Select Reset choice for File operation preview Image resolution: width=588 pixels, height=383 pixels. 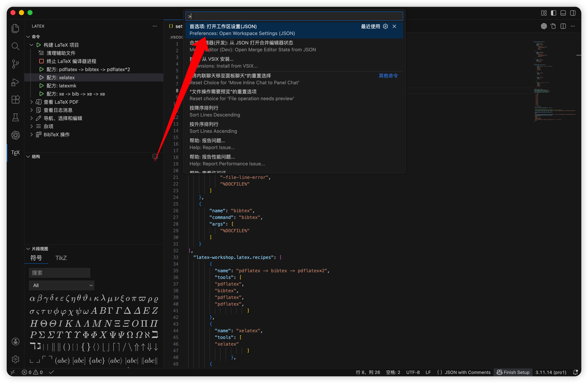[294, 95]
